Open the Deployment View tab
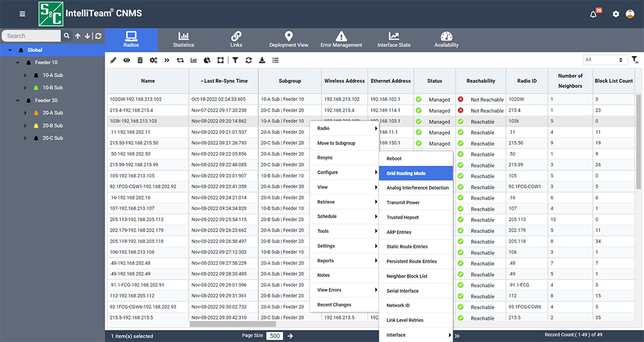This screenshot has height=342, width=644. [x=288, y=40]
